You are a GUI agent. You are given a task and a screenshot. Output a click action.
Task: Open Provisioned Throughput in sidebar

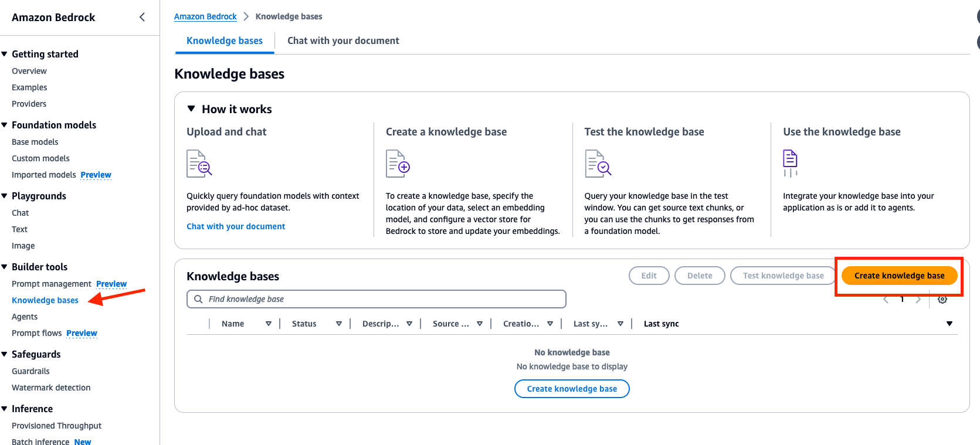[x=56, y=426]
